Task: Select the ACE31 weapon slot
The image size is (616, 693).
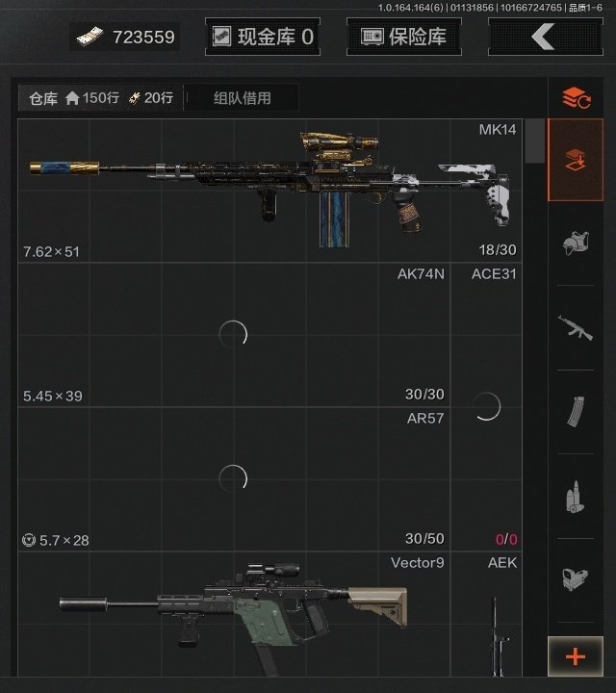Action: coord(486,406)
